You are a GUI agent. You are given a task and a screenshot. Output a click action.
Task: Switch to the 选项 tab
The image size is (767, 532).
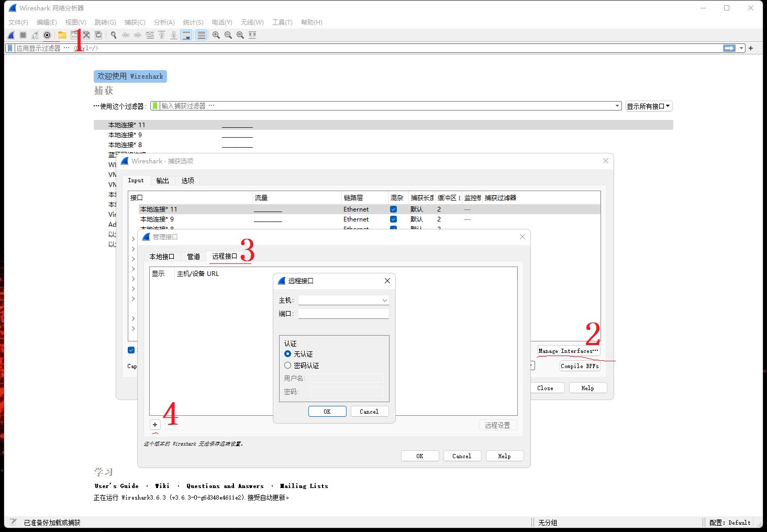[x=188, y=181]
